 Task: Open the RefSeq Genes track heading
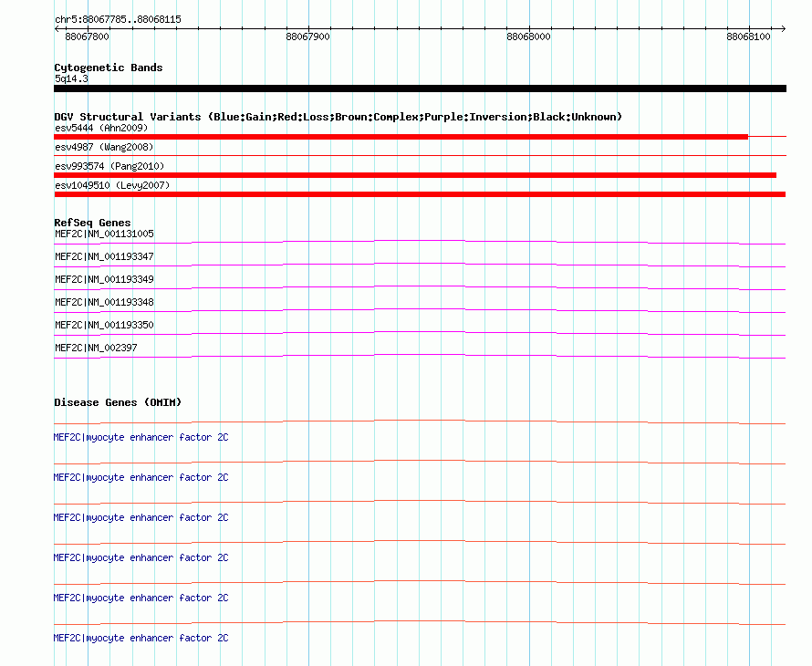click(x=92, y=223)
